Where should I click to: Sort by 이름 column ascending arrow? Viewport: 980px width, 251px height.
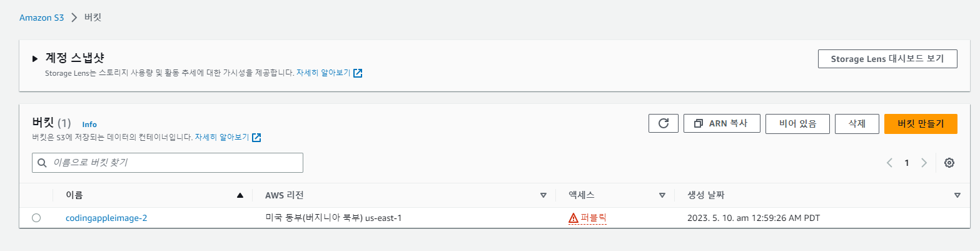pos(240,195)
